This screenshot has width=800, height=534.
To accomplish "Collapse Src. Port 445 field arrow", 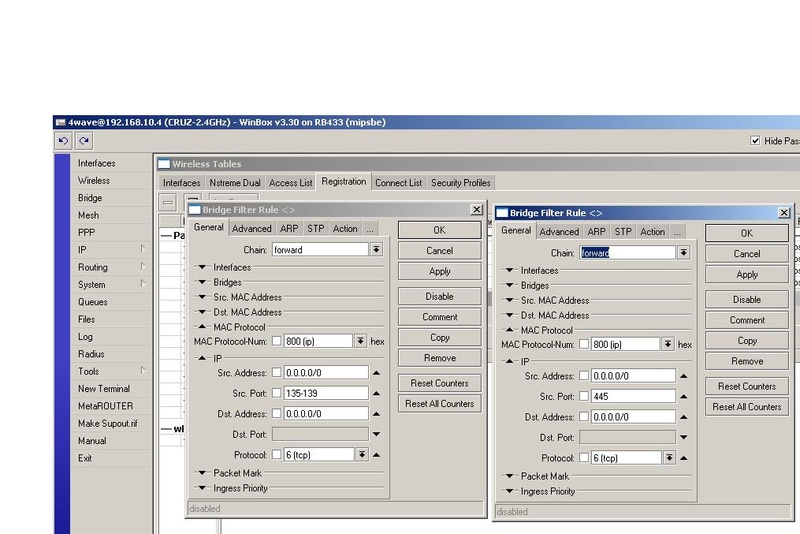I will click(x=684, y=396).
